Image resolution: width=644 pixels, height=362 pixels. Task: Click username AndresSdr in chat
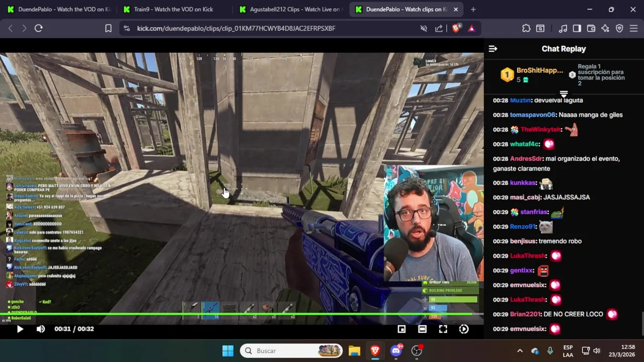click(x=526, y=158)
